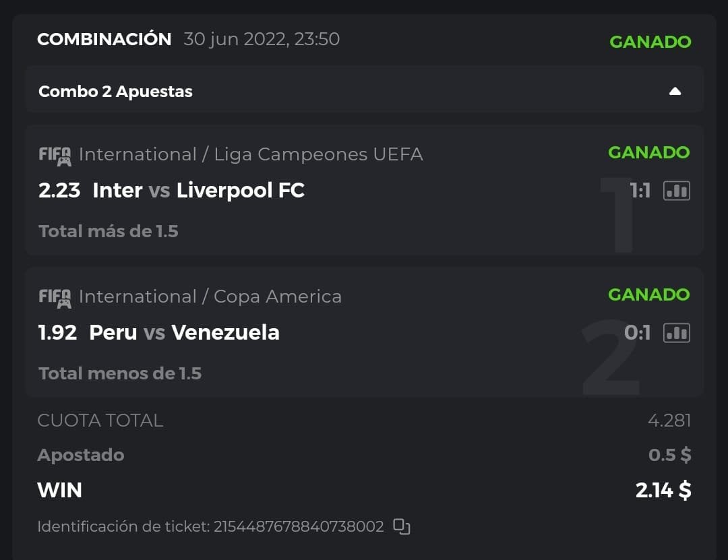The width and height of the screenshot is (728, 560).
Task: Copy the ticket identification number
Action: pos(402,526)
